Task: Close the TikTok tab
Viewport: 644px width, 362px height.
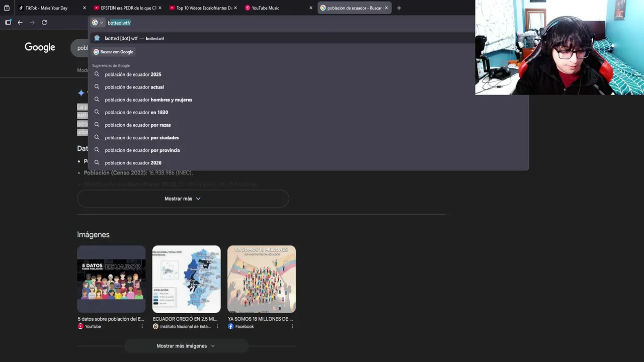Action: [x=84, y=8]
